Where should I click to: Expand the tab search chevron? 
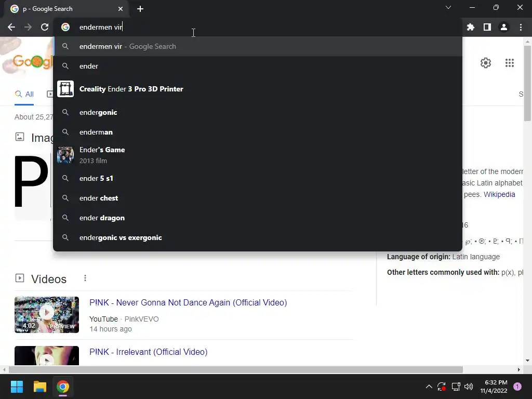[x=448, y=7]
